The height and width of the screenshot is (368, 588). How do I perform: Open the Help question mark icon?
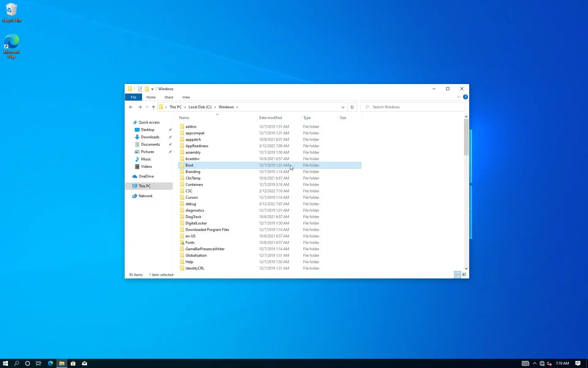465,97
